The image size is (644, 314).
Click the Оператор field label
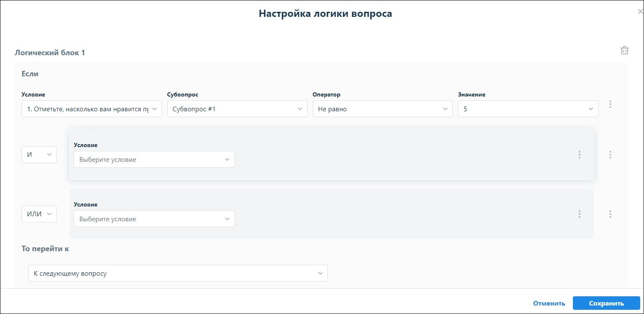coord(326,94)
